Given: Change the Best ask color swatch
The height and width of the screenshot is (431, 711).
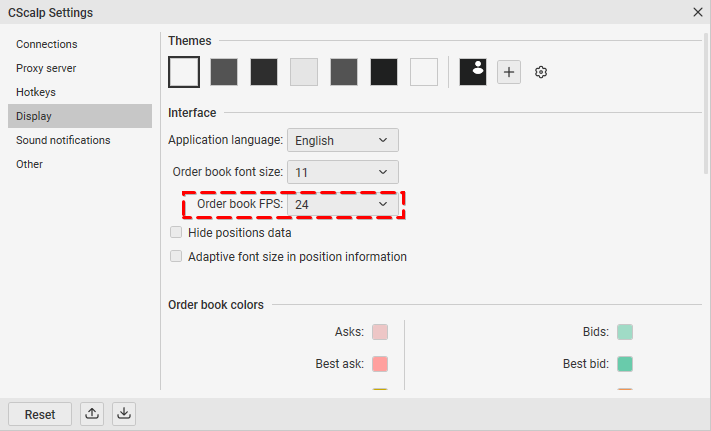Looking at the screenshot, I should pos(380,364).
